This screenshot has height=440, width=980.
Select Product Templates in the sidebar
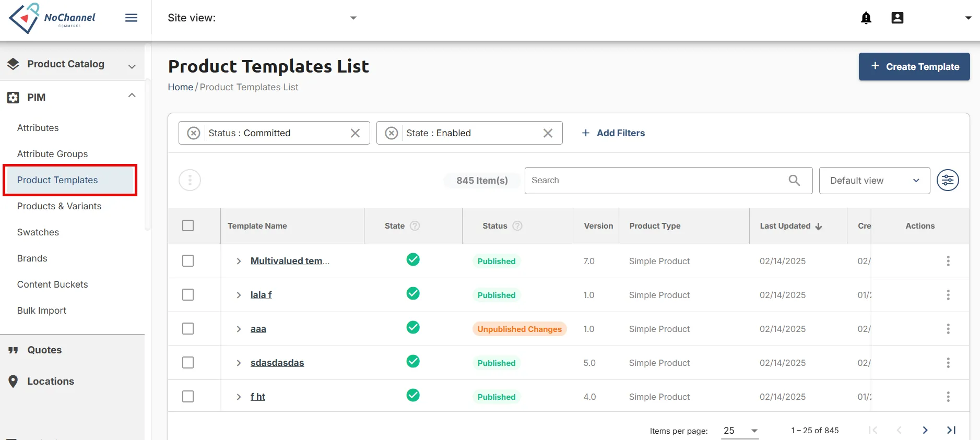click(70, 180)
